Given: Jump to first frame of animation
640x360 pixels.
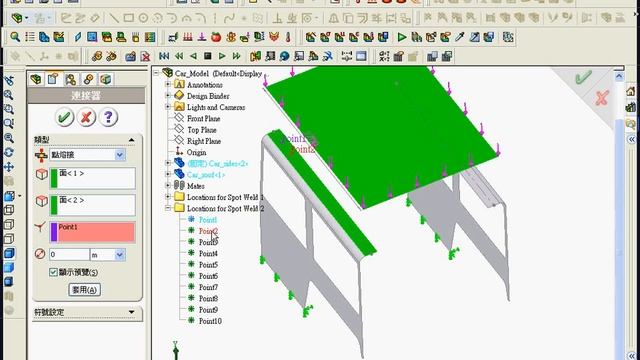Looking at the screenshot, I should point(164,56).
